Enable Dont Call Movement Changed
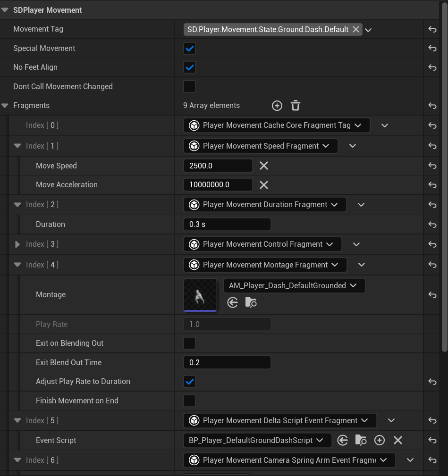Screen dimensions: 448x476 (189, 87)
